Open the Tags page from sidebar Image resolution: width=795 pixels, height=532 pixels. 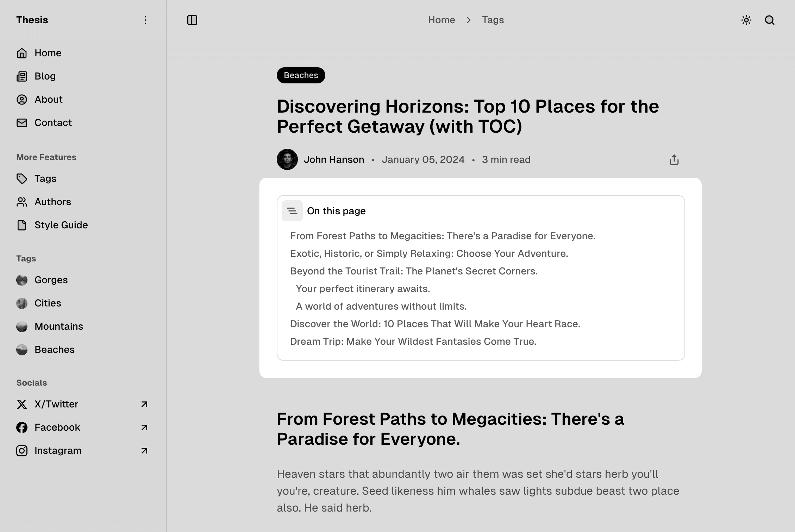pyautogui.click(x=45, y=179)
